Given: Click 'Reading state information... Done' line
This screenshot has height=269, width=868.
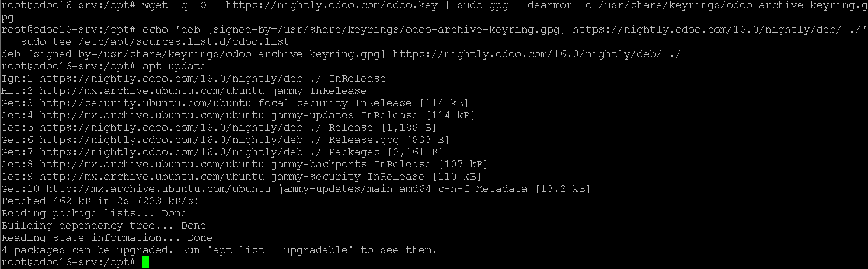Looking at the screenshot, I should 107,238.
